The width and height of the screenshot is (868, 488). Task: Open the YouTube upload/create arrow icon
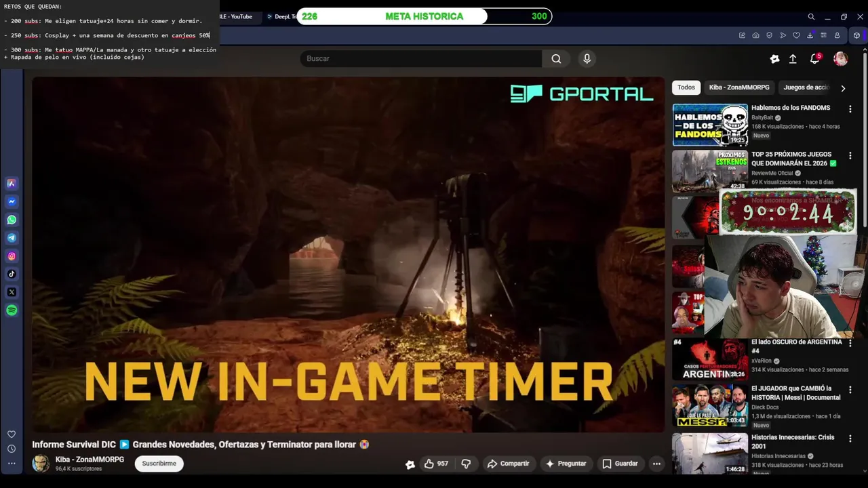click(793, 59)
